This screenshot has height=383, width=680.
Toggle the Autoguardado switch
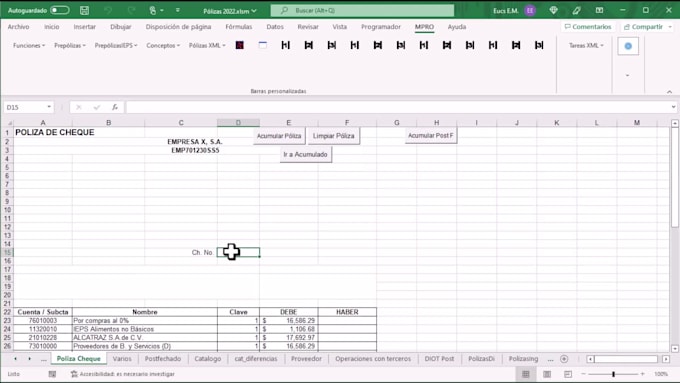[59, 10]
